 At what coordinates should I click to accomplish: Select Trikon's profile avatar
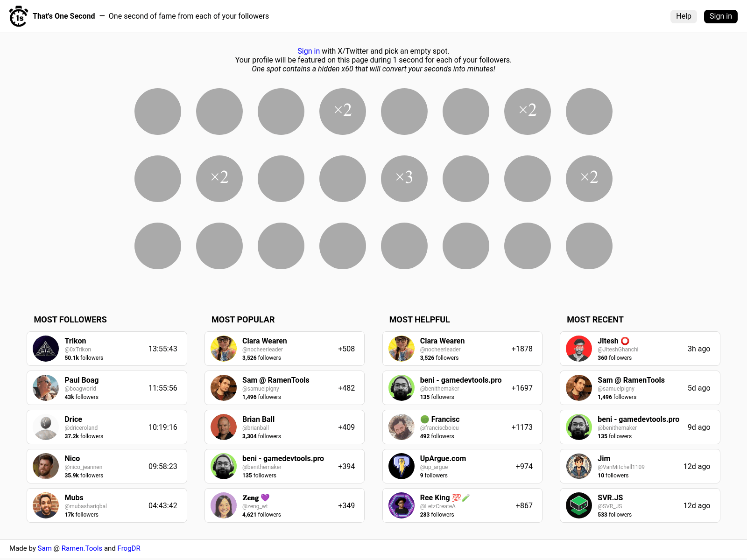coord(45,349)
